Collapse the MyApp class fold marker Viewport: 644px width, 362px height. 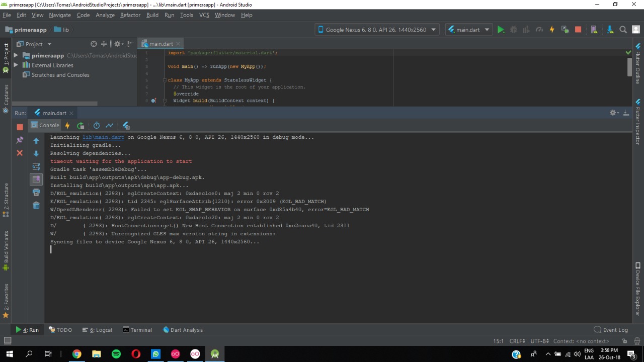[x=164, y=80]
